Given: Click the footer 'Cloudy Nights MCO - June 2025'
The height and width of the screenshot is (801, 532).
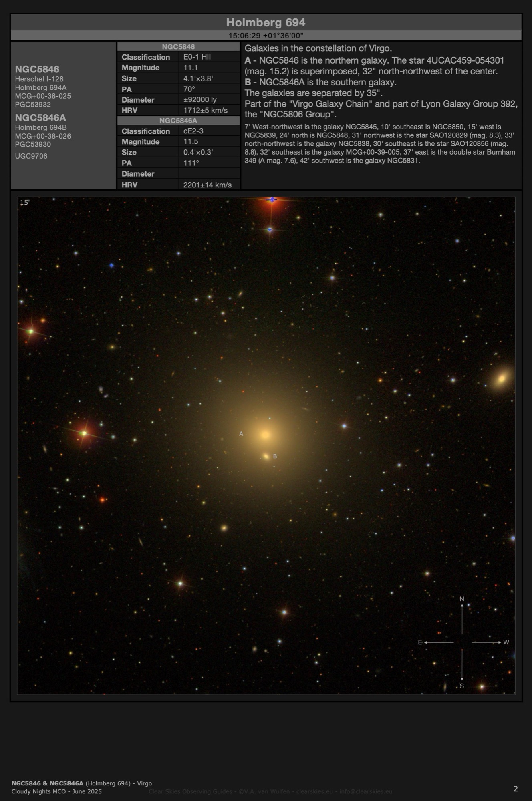Looking at the screenshot, I should 56,791.
